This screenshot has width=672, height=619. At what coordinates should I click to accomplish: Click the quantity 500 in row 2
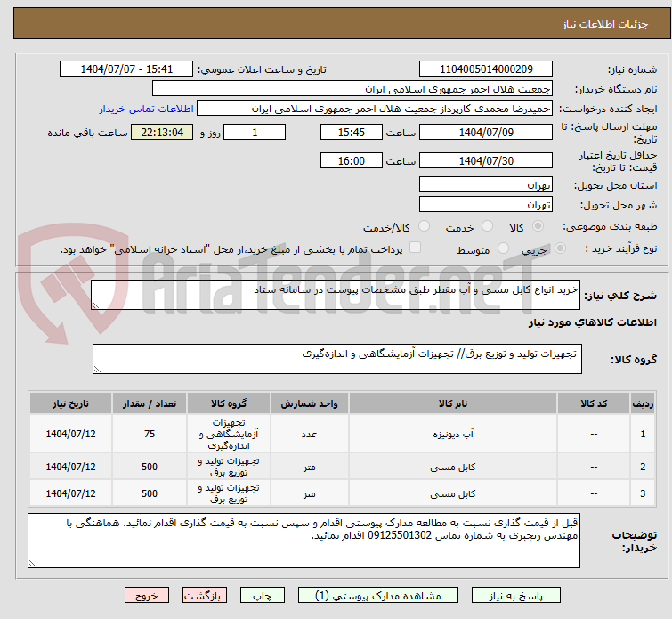(150, 467)
